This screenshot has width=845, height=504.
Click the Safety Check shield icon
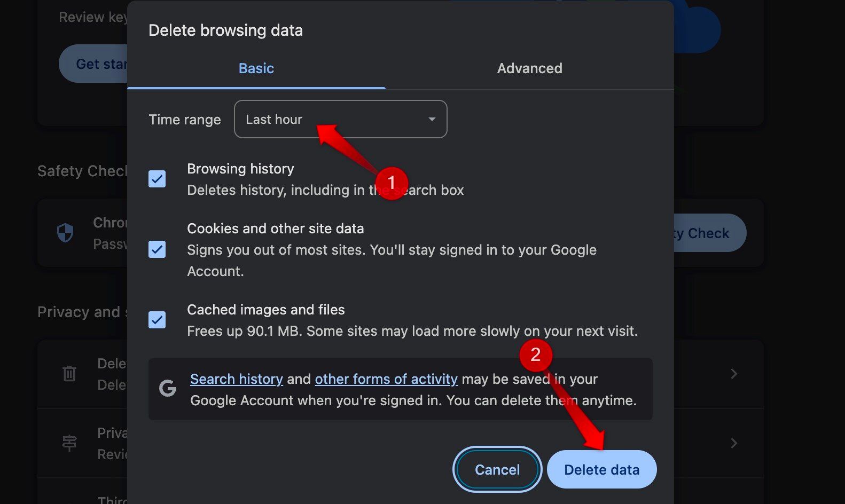point(65,233)
